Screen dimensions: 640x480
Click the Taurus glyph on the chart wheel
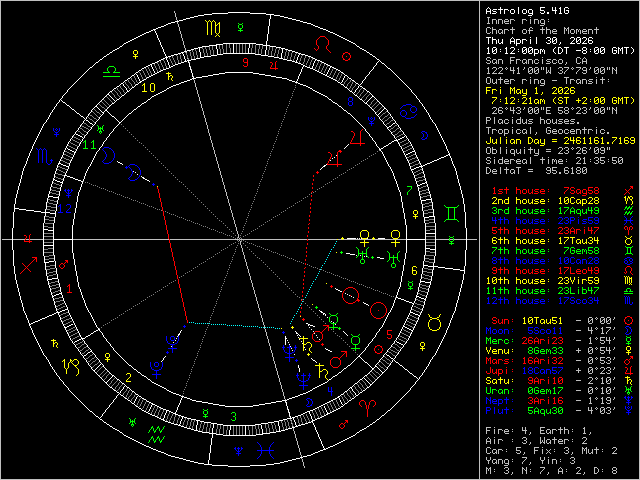434,322
